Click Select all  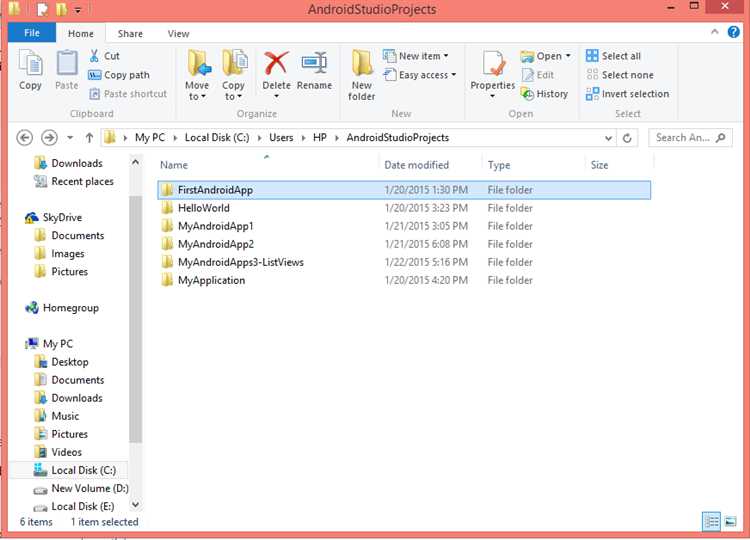613,55
